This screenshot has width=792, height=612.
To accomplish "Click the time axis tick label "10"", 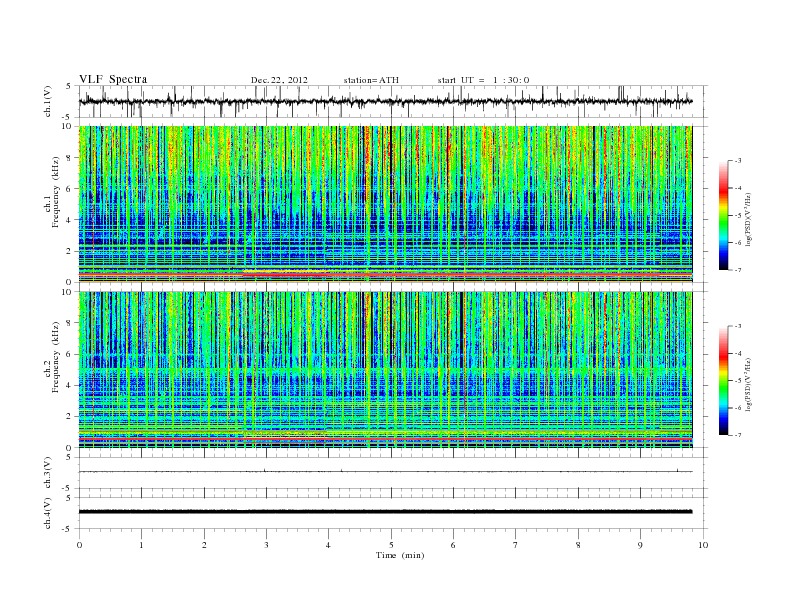I will point(703,545).
